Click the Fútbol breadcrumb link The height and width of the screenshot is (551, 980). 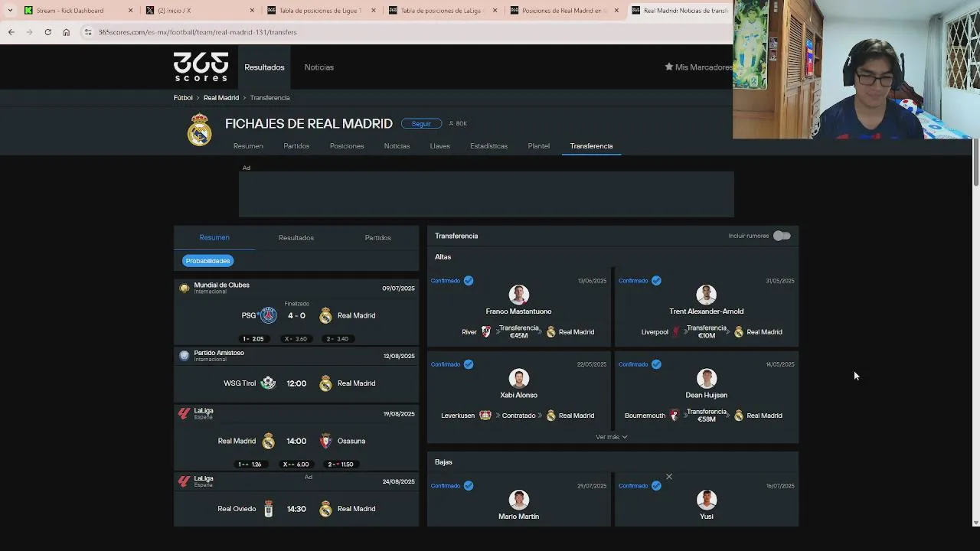pos(183,98)
